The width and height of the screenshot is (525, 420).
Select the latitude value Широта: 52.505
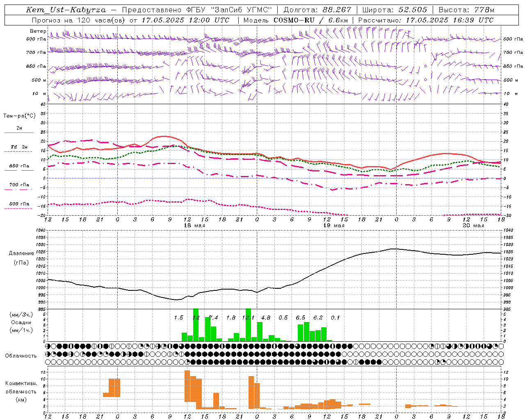coord(395,10)
